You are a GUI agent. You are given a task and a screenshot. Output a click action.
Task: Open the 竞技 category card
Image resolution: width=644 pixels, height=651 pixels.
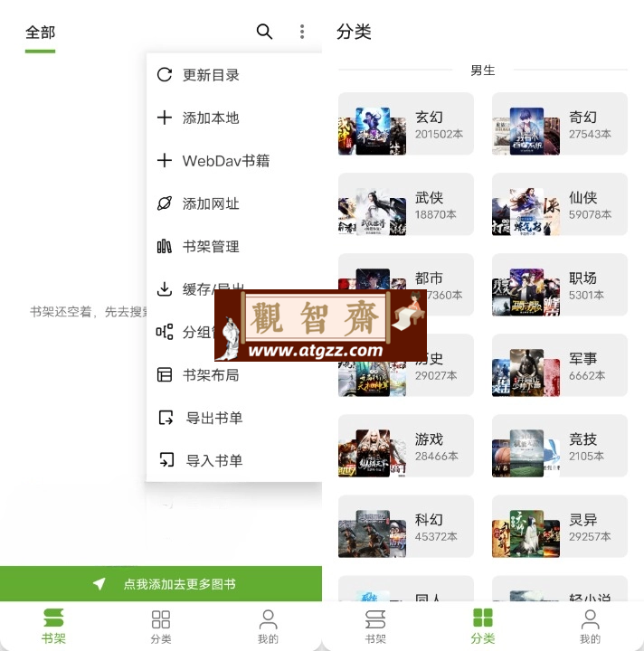point(559,446)
